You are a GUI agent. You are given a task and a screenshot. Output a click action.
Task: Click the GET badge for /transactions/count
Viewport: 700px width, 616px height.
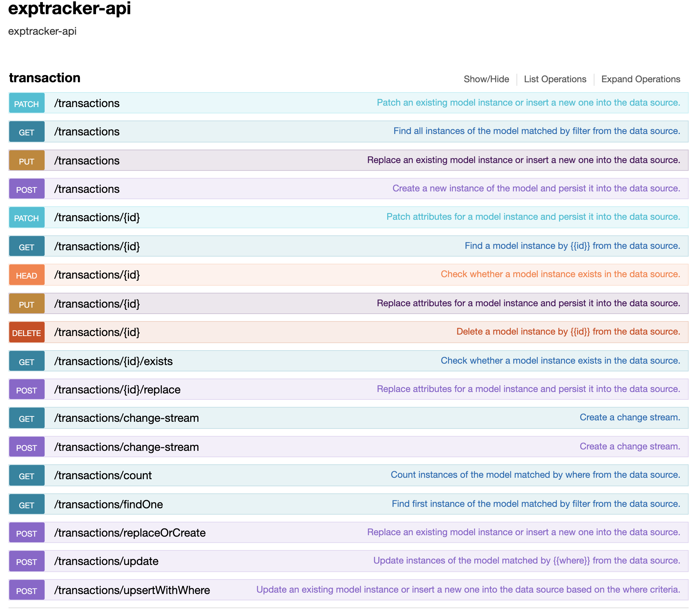27,476
